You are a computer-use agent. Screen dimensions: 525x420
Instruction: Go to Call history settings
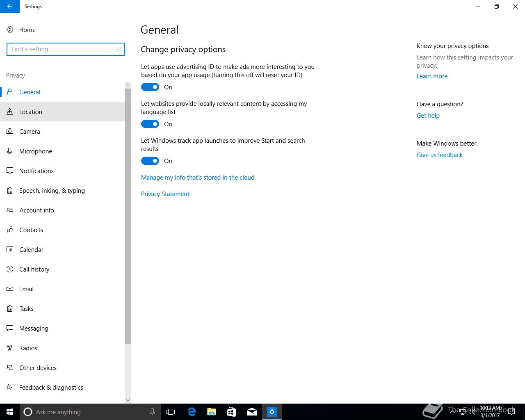click(62, 269)
